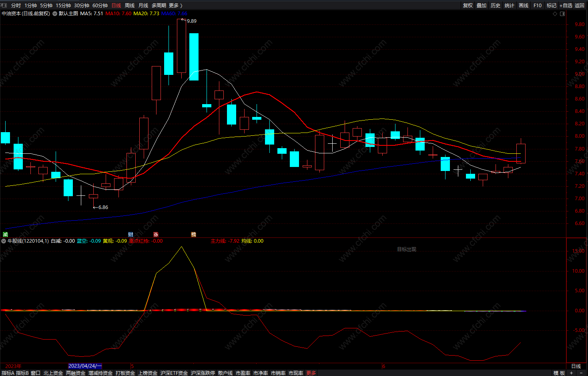Click the 6.86 low price label
Viewport: 588px width, 376px height.
point(103,207)
